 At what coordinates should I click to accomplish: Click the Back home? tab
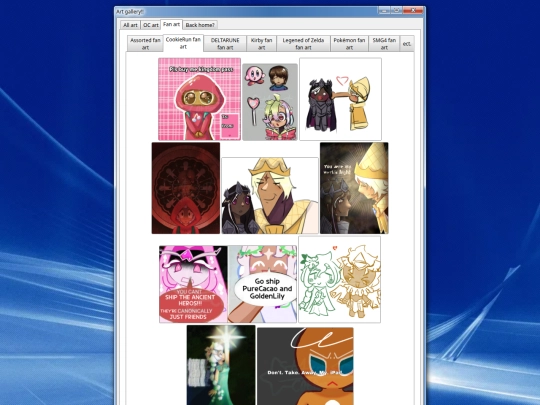coord(200,25)
